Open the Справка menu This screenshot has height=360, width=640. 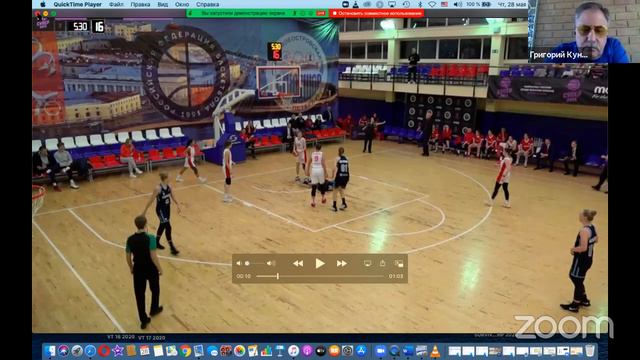207,4
